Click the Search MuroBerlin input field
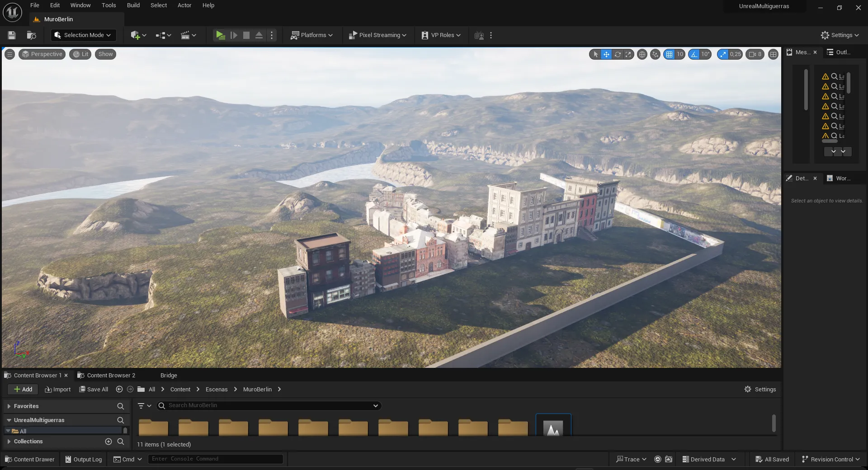 point(269,406)
